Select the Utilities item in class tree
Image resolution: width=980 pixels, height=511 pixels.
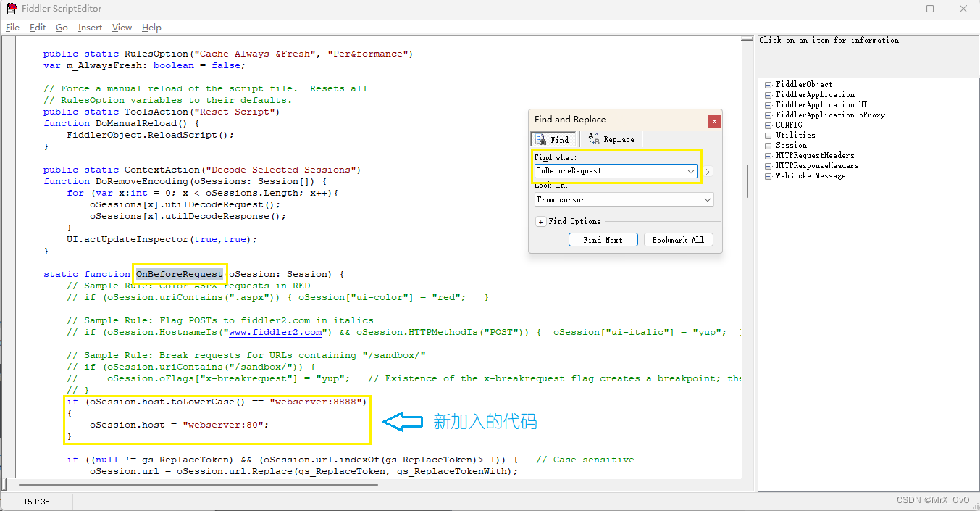pos(795,136)
